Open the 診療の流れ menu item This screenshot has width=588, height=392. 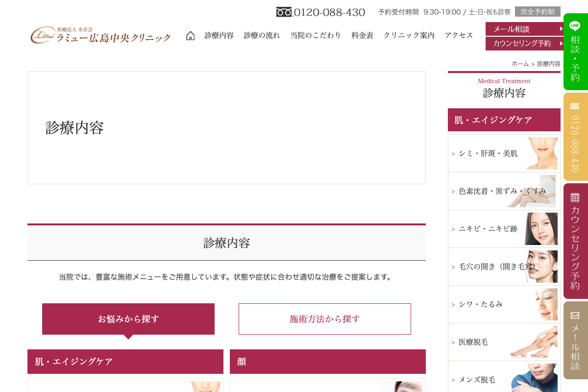click(262, 35)
